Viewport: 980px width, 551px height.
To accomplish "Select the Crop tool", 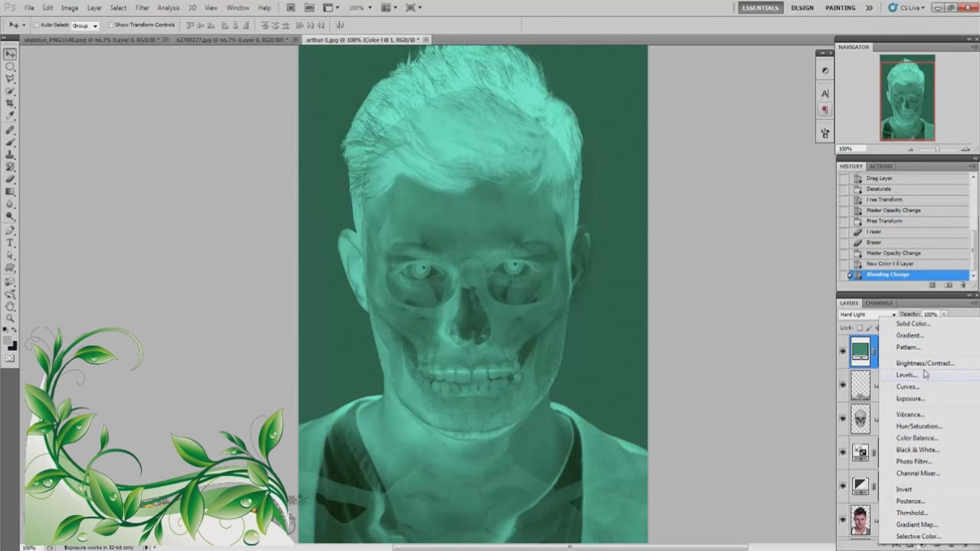I will point(10,103).
